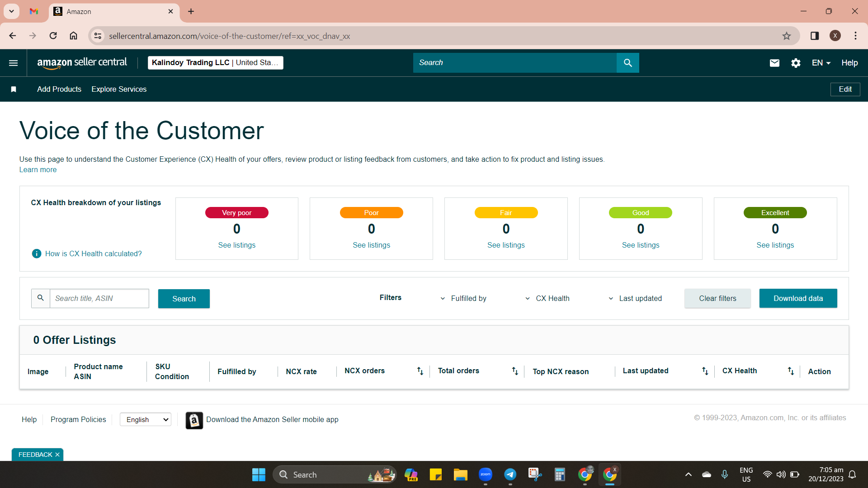Click the site information icon in address bar
Viewport: 868px width, 488px height.
click(98, 36)
